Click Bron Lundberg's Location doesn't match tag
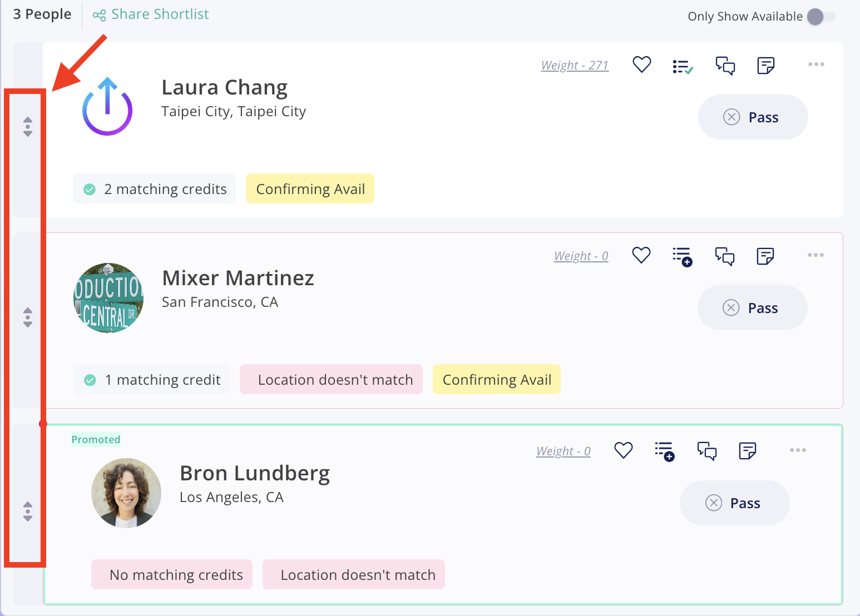 tap(354, 575)
